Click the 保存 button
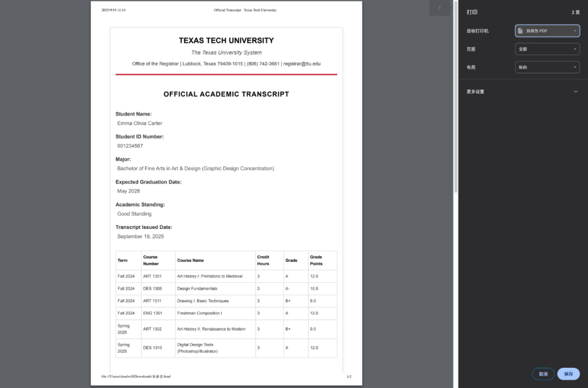 point(568,374)
